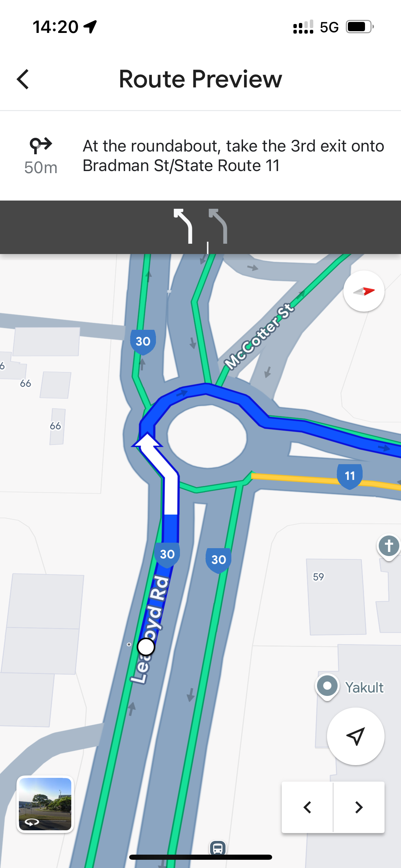
Task: Open the Street View thumbnail
Action: pos(45,804)
